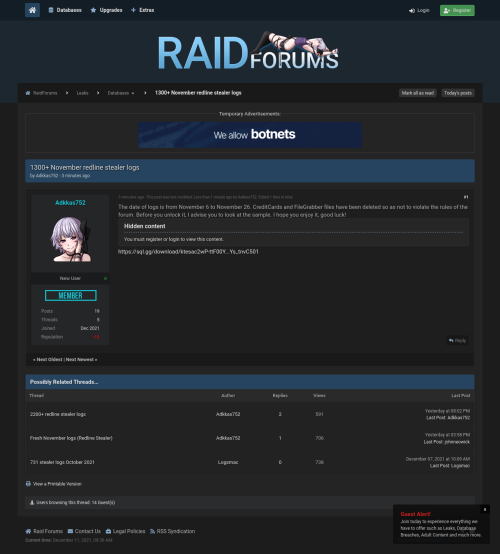Click Mark all as read button
Screen dimensions: 500x554
click(418, 93)
